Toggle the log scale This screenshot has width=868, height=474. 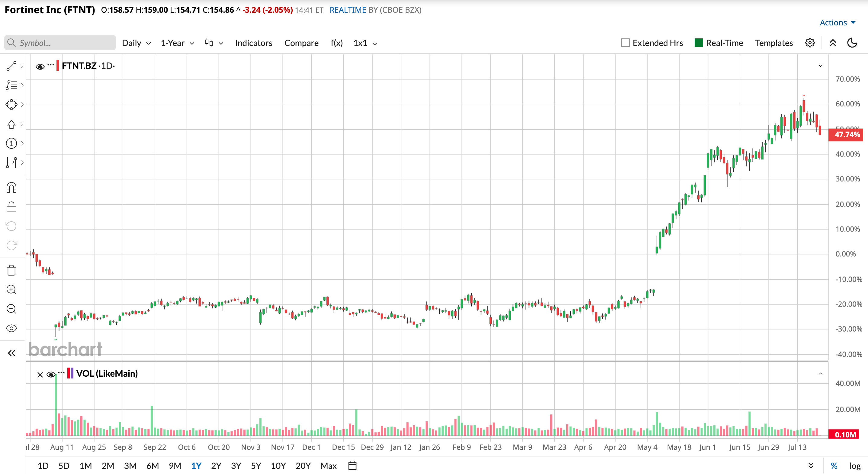click(x=855, y=466)
